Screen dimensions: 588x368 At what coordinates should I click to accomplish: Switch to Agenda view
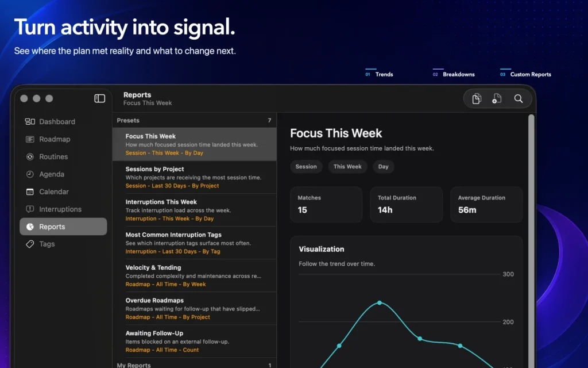(63, 174)
